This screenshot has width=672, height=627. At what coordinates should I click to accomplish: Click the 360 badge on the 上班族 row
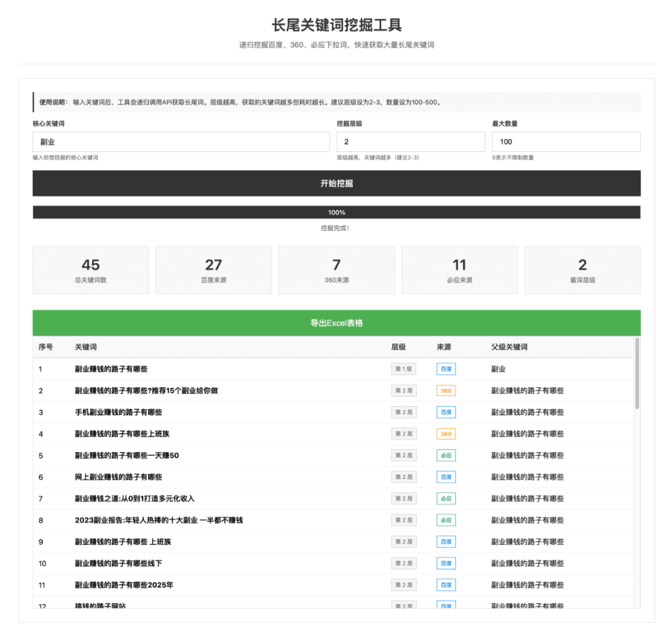click(446, 433)
